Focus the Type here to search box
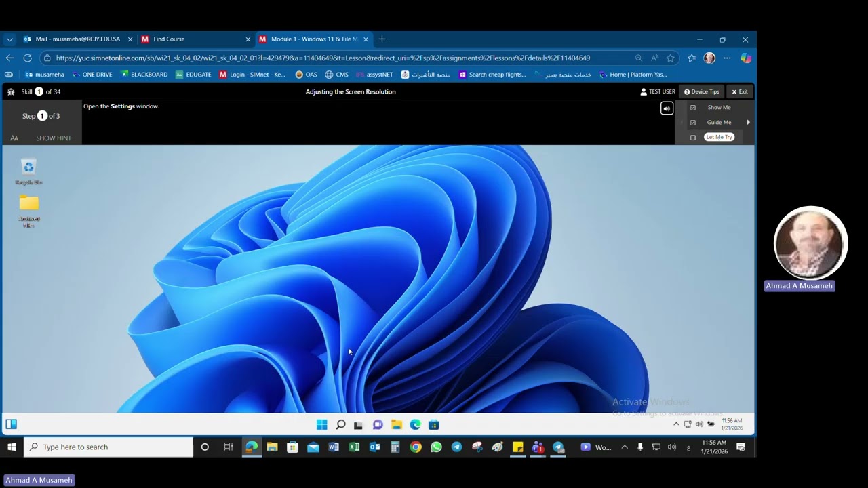This screenshot has height=488, width=868. pyautogui.click(x=108, y=447)
